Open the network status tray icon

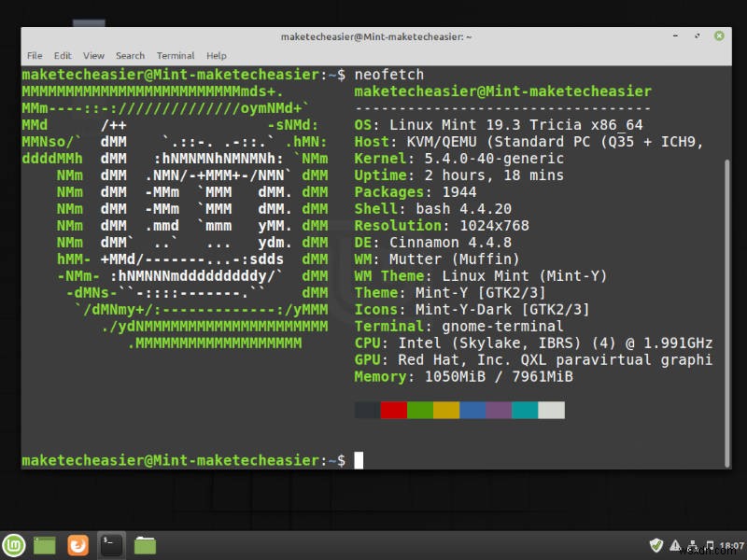point(693,545)
